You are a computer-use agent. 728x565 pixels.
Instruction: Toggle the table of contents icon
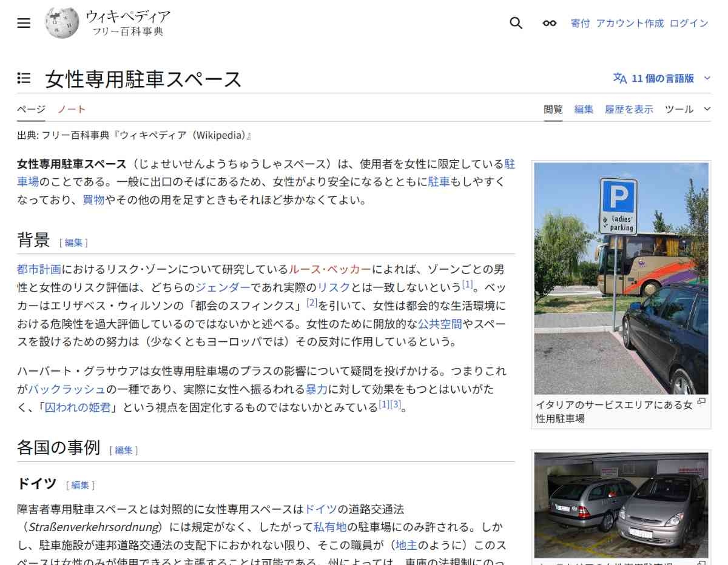click(x=24, y=78)
